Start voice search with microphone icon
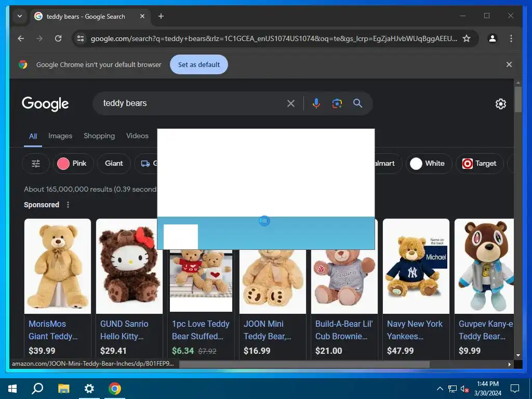This screenshot has height=399, width=532. click(316, 103)
